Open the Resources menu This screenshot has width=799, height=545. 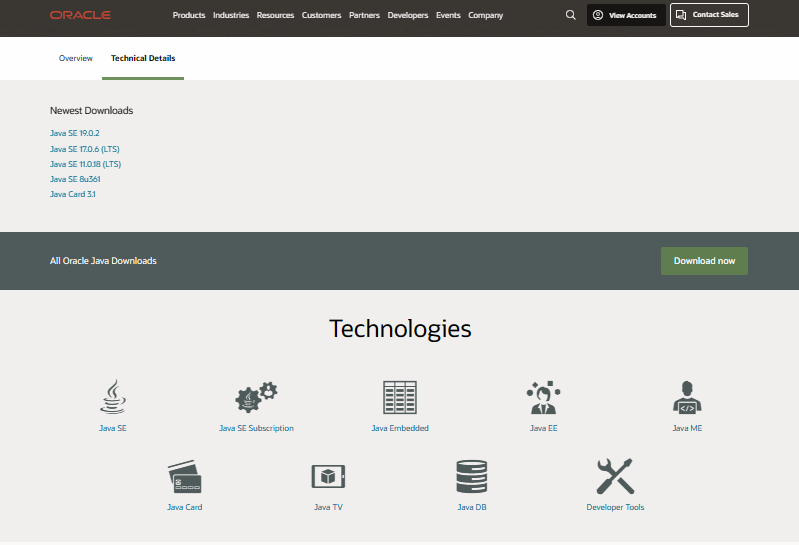click(x=275, y=15)
